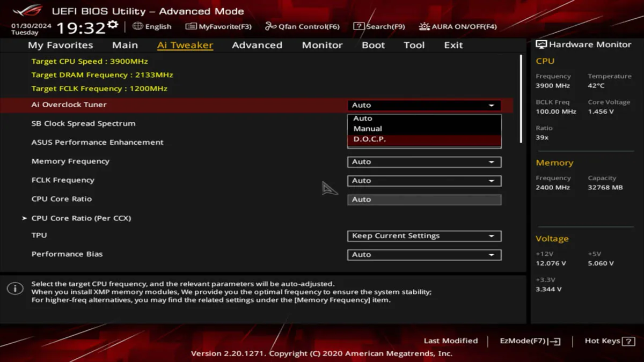Select the SB Clock Spread Spectrum label
The image size is (644, 362).
tap(83, 124)
